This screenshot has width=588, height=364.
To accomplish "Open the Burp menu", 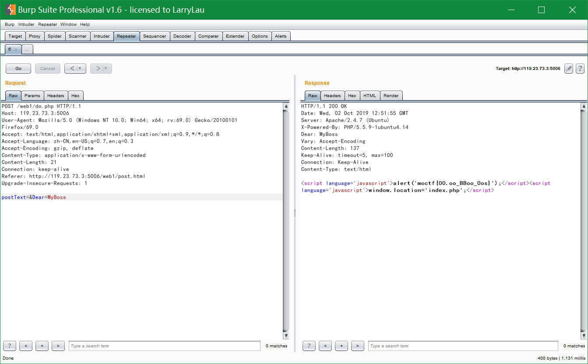I will pos(10,24).
